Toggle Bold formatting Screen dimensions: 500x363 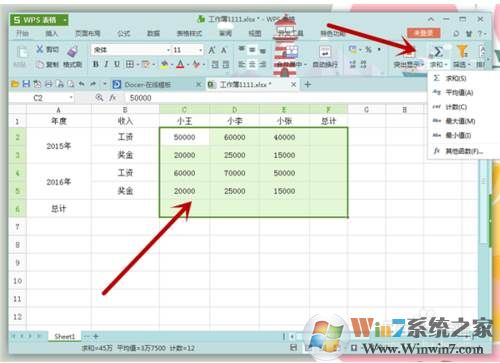pos(96,64)
